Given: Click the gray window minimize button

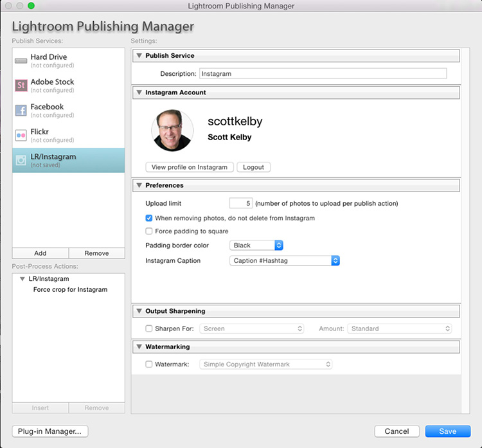Looking at the screenshot, I should pos(20,6).
